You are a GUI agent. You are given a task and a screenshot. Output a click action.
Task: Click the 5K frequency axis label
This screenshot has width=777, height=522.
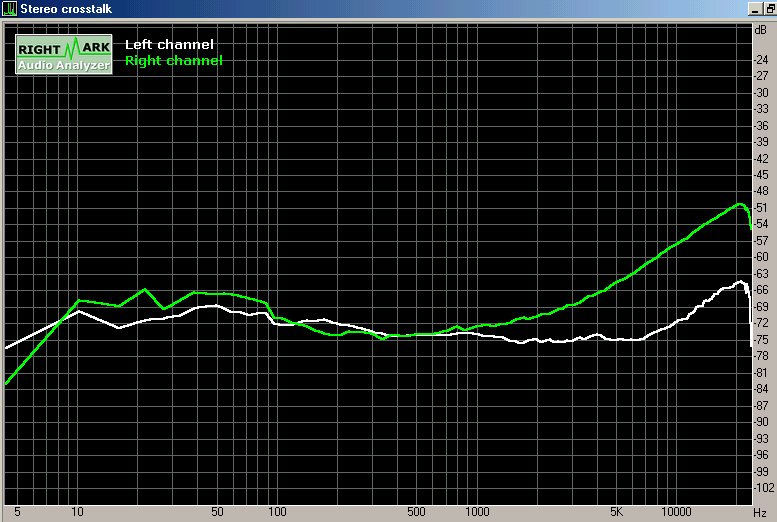[616, 512]
